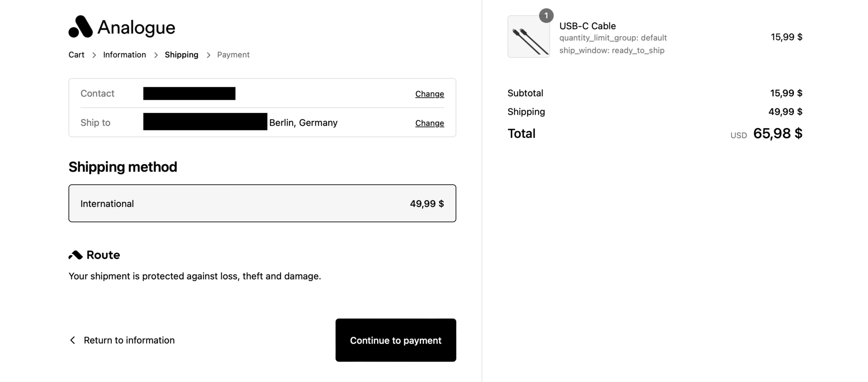Click the Route logo icon
The image size is (868, 382).
[75, 255]
